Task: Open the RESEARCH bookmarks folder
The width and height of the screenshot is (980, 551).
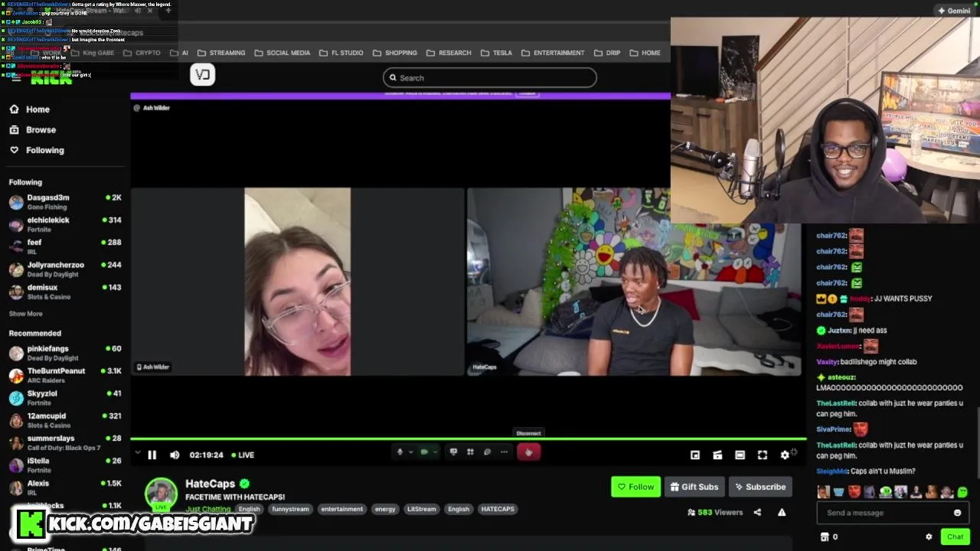Action: pos(449,53)
